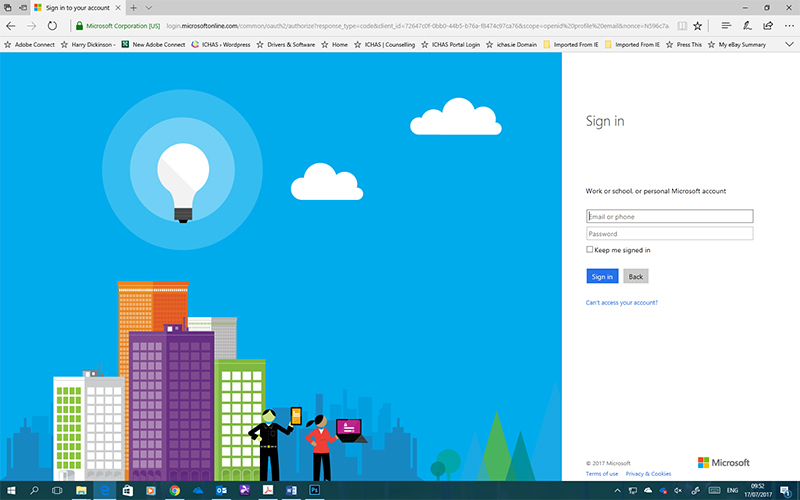The width and height of the screenshot is (800, 500).
Task: Click the browser back arrow
Action: tap(11, 25)
